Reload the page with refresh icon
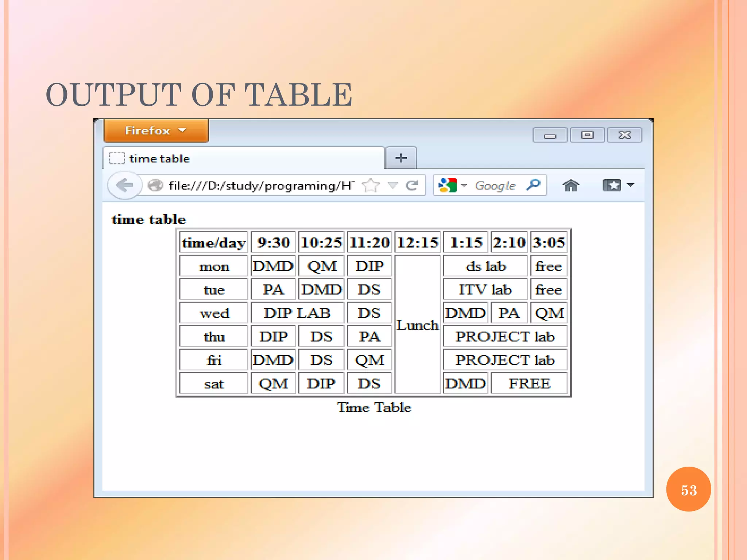Image resolution: width=747 pixels, height=560 pixels. click(411, 186)
